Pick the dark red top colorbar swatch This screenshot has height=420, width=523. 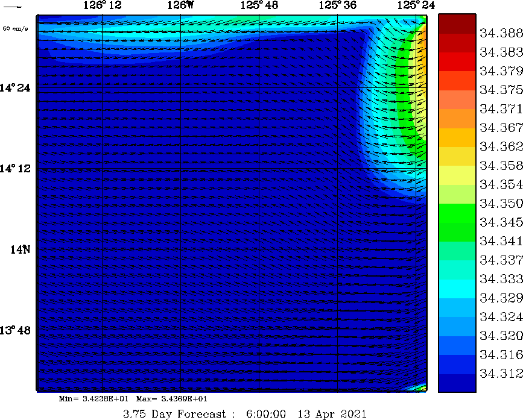[457, 24]
